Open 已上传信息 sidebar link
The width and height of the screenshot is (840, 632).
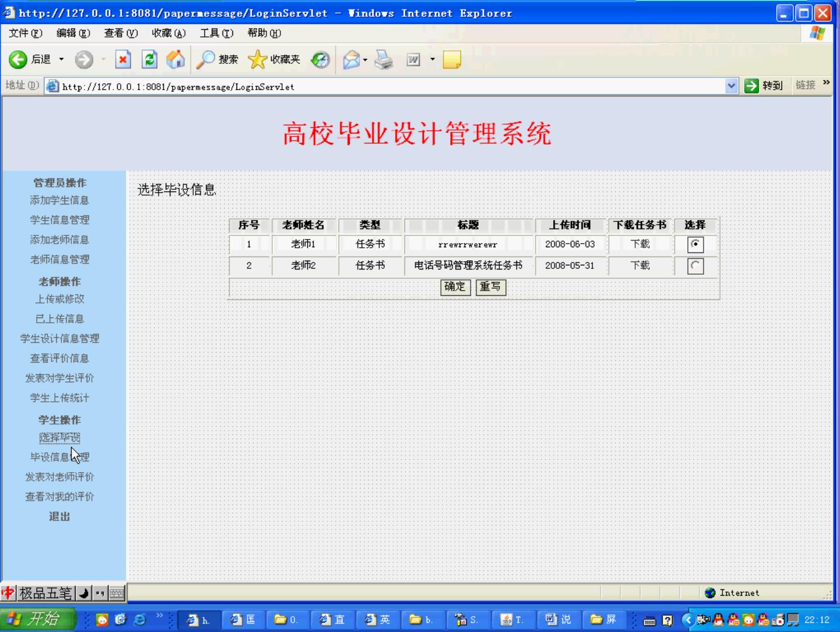pyautogui.click(x=60, y=319)
